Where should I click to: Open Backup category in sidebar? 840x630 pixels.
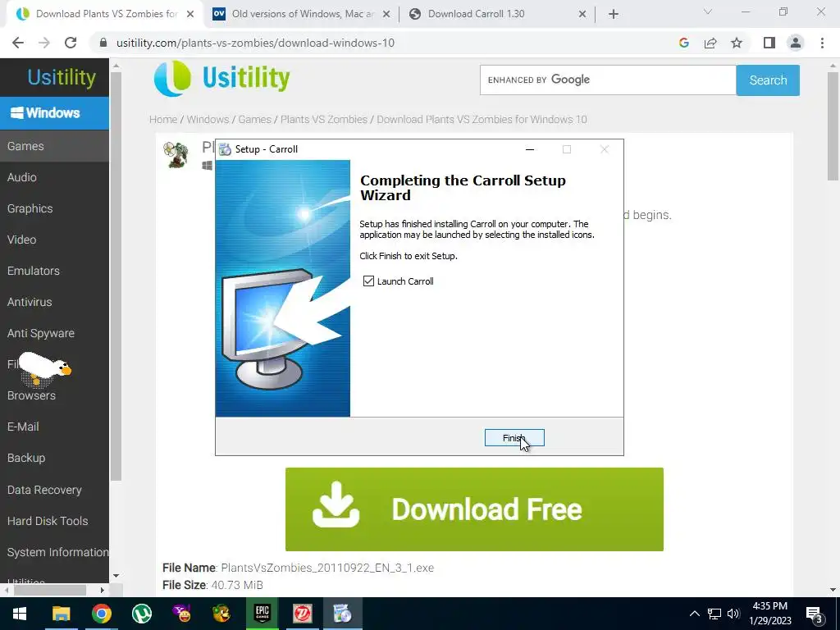[x=54, y=458]
